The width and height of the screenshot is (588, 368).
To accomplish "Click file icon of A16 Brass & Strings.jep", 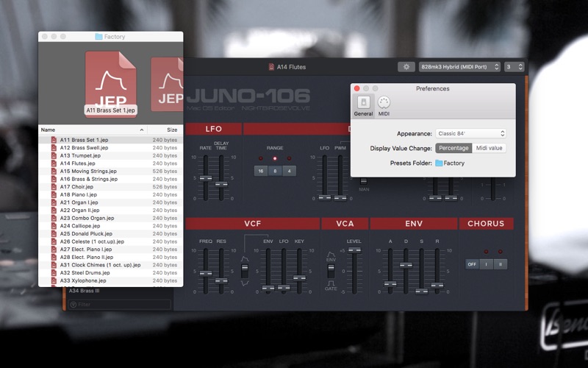I will (x=54, y=179).
